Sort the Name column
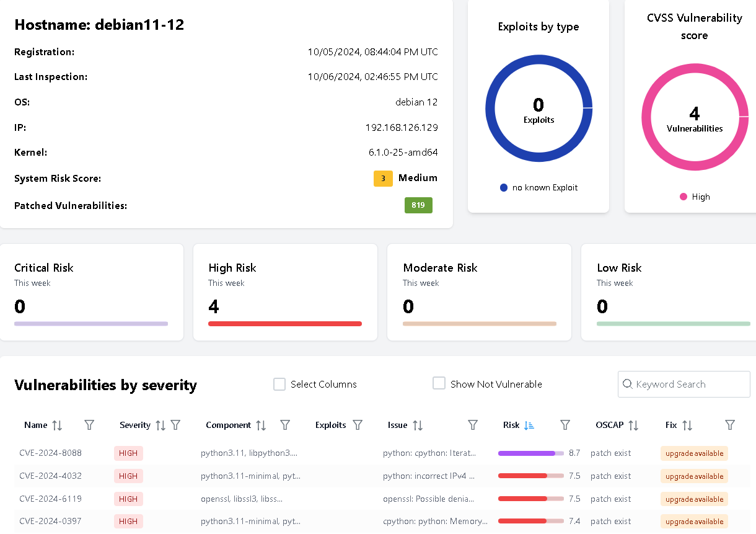Image resolution: width=756 pixels, height=534 pixels. coord(56,425)
